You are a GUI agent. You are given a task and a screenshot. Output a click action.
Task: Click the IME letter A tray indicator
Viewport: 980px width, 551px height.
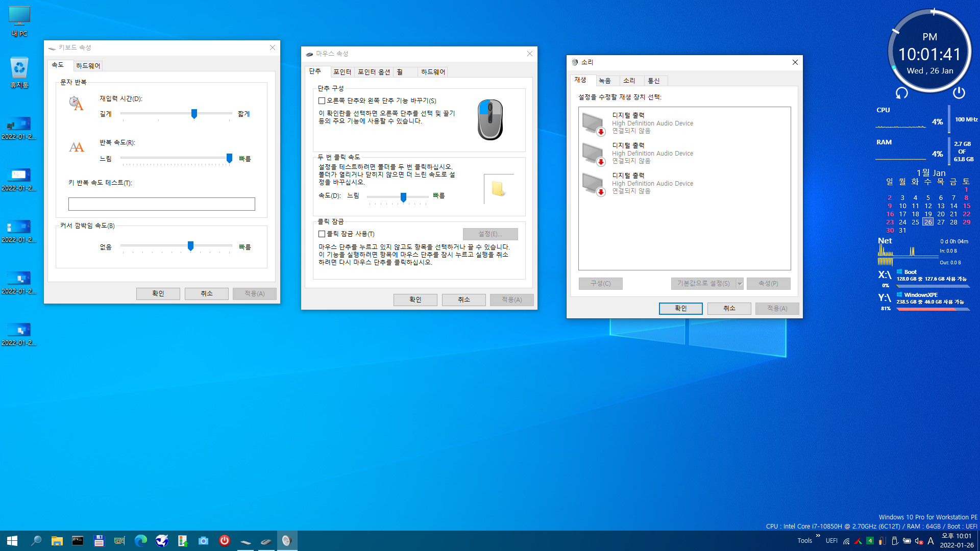coord(930,541)
